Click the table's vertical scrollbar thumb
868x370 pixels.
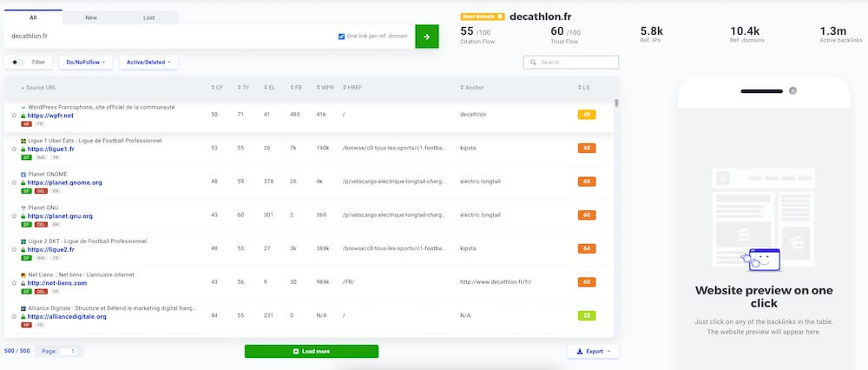616,103
